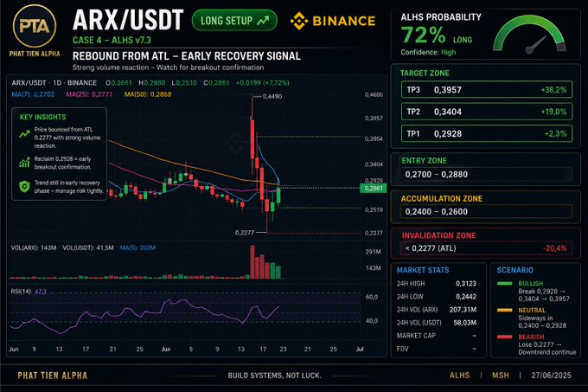Click the 'Jul' date axis label
The height and width of the screenshot is (392, 588).
(x=360, y=350)
